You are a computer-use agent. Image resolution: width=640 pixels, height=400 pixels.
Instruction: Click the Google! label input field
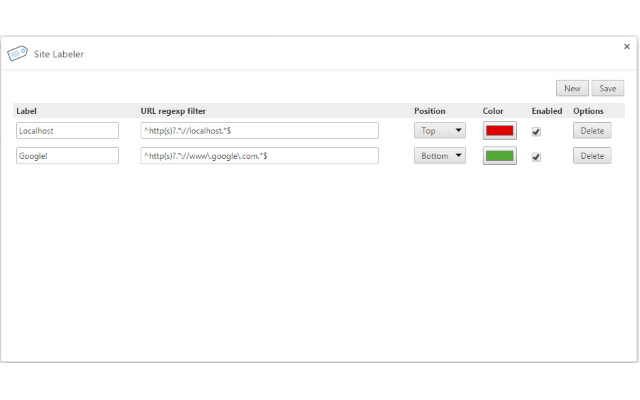point(68,155)
